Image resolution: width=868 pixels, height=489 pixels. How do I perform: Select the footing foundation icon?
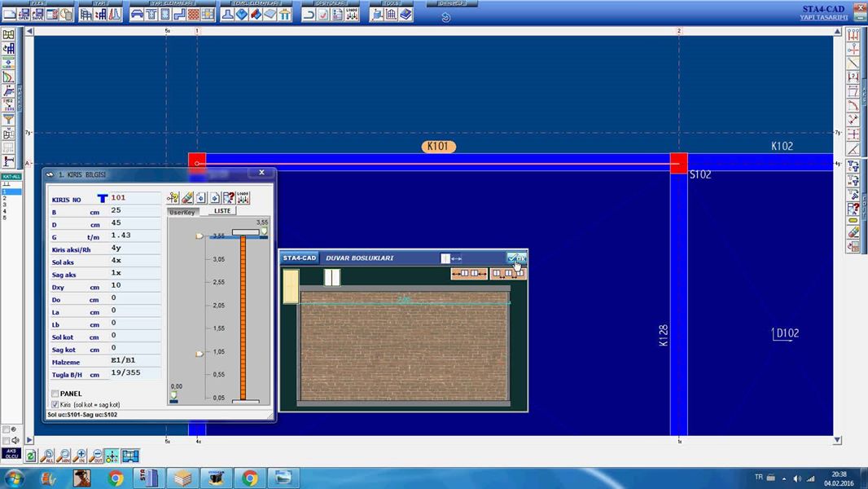(x=227, y=15)
